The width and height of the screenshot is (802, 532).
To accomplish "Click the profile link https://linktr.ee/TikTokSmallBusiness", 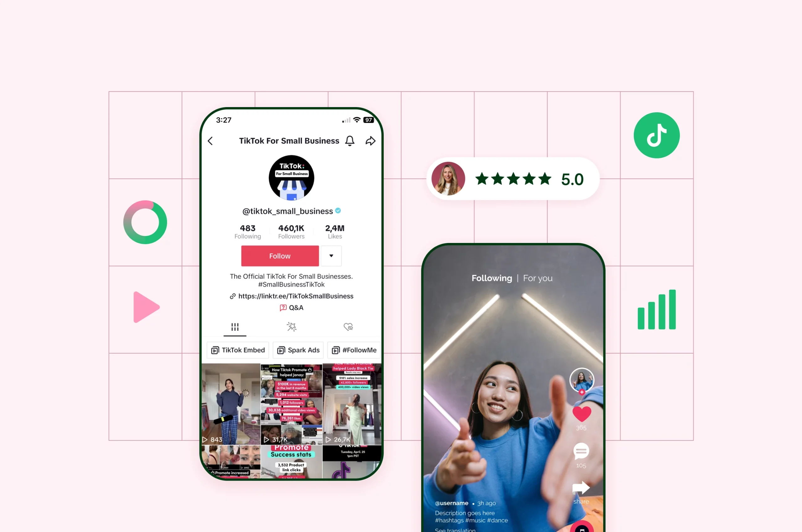I will pyautogui.click(x=292, y=296).
